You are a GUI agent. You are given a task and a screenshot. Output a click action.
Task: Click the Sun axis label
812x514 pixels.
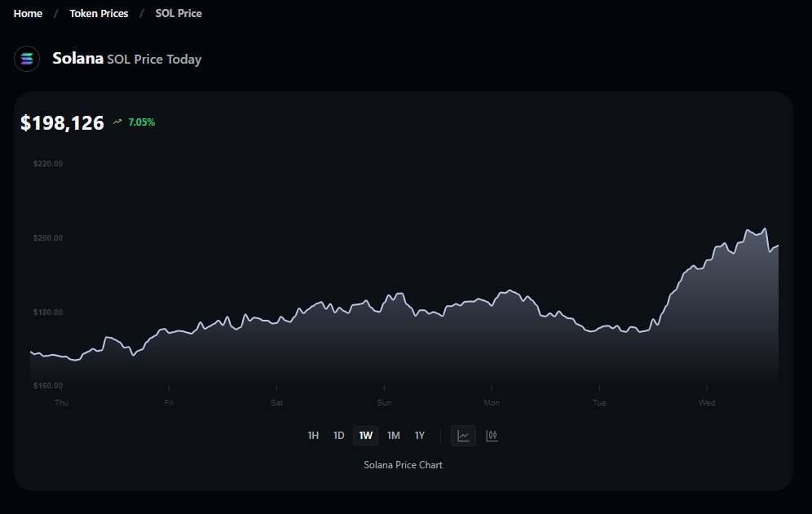pos(384,402)
